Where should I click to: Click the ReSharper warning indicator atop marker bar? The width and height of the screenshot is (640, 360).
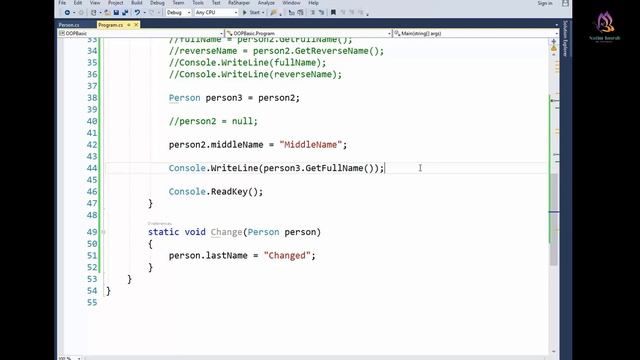(x=554, y=49)
